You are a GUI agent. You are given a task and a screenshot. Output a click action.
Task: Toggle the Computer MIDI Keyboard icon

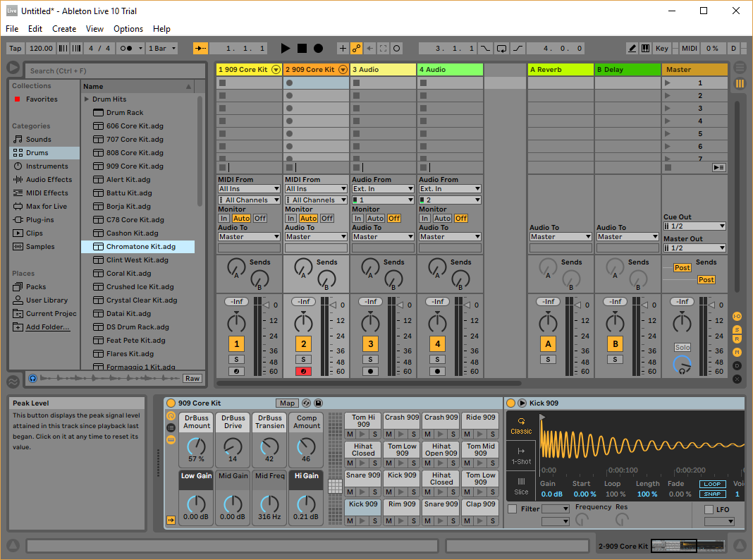(x=645, y=49)
